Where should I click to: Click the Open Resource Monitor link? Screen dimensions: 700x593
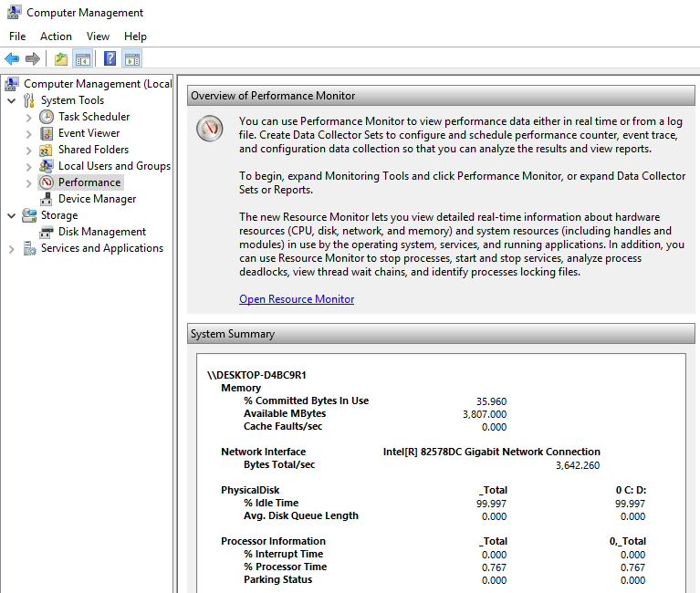297,299
